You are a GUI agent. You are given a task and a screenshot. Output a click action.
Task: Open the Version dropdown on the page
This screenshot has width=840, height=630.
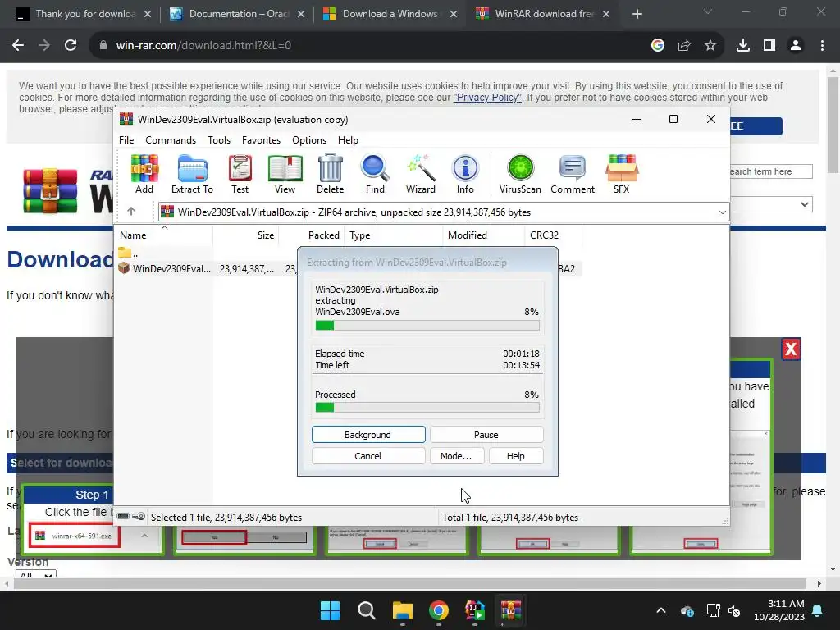click(36, 574)
